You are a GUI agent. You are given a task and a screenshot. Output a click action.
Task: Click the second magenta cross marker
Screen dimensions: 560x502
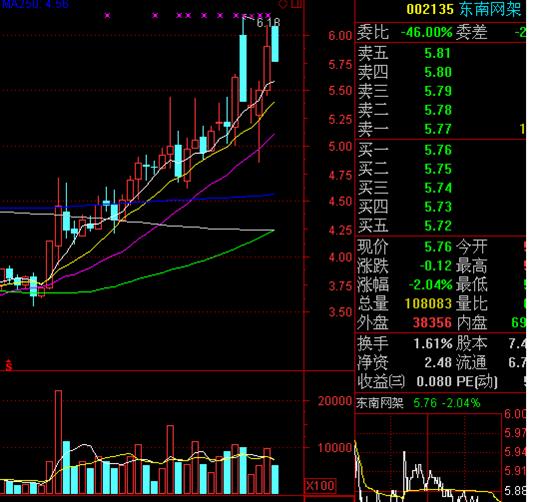click(155, 15)
